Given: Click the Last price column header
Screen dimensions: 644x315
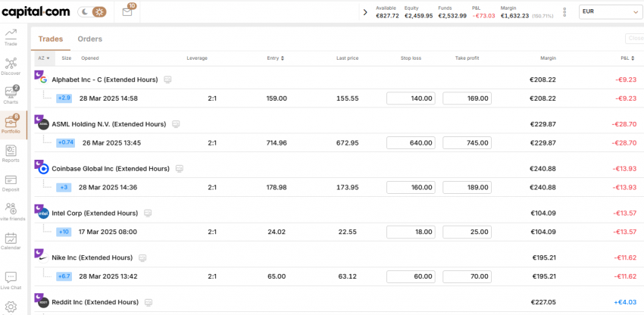Looking at the screenshot, I should (x=347, y=58).
